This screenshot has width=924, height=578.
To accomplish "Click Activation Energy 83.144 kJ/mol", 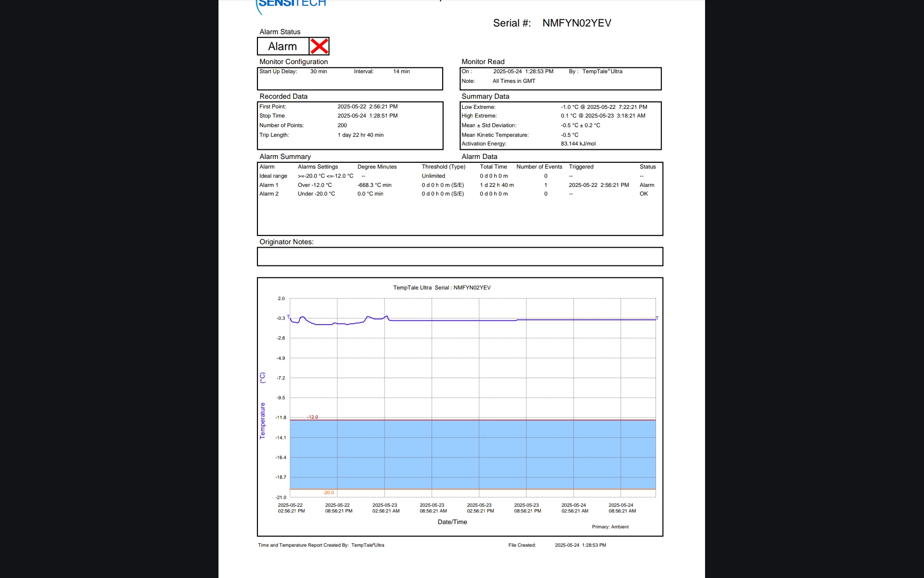I will point(578,144).
